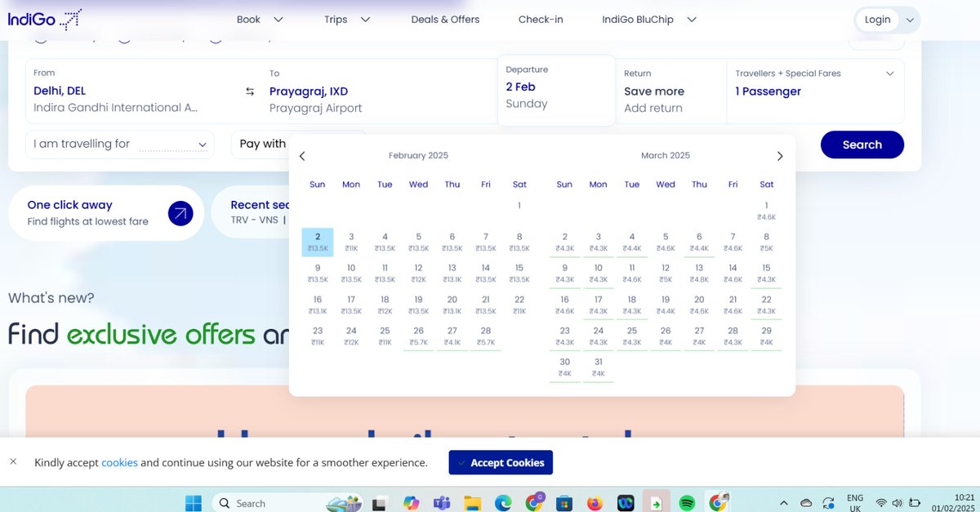Swap the From and To cities
The height and width of the screenshot is (512, 980).
250,91
